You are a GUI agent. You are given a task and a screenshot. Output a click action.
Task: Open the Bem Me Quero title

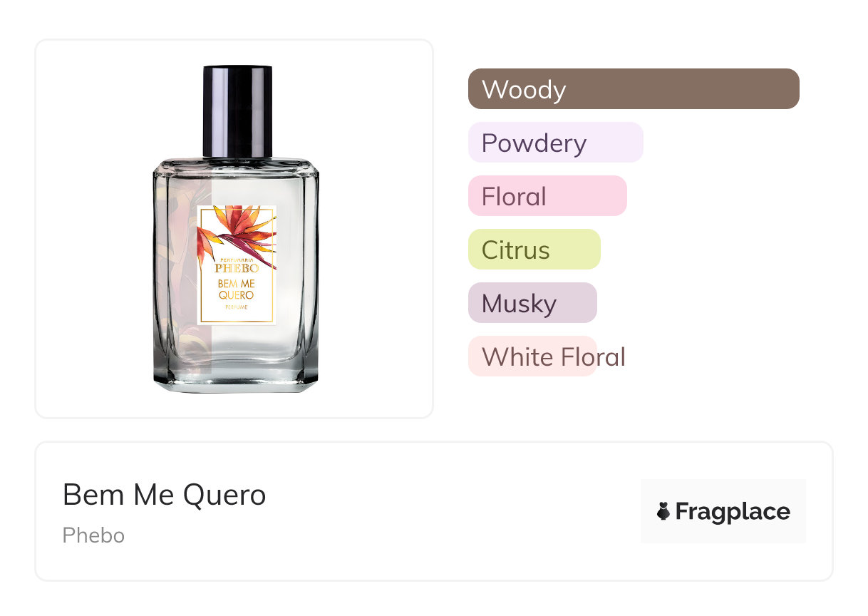tap(165, 495)
